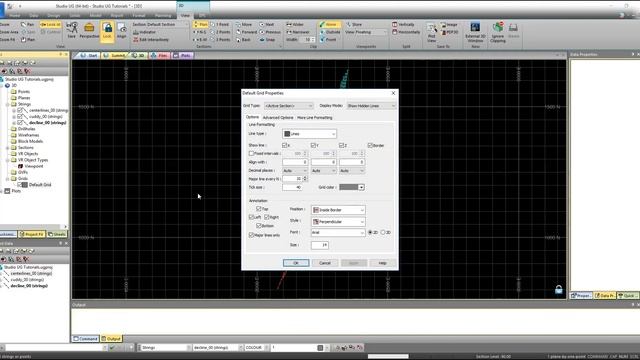Toggle Show line X checkbox
640x360 pixels.
pos(284,145)
